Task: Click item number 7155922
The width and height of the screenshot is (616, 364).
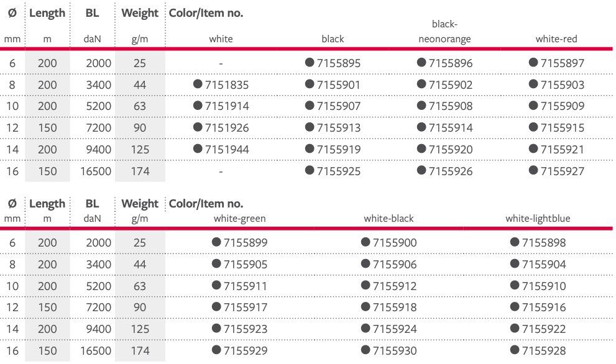Action: [x=544, y=329]
